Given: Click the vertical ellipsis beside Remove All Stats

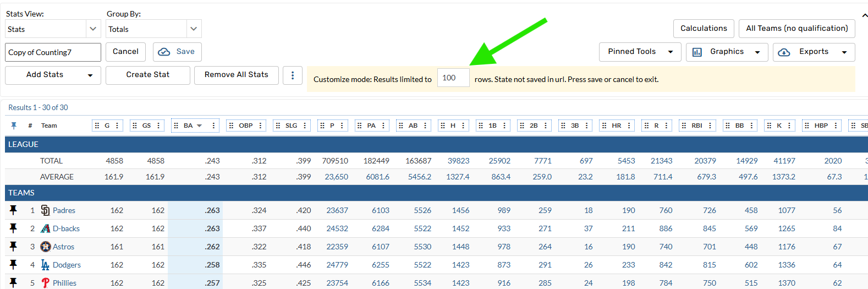Looking at the screenshot, I should (293, 75).
